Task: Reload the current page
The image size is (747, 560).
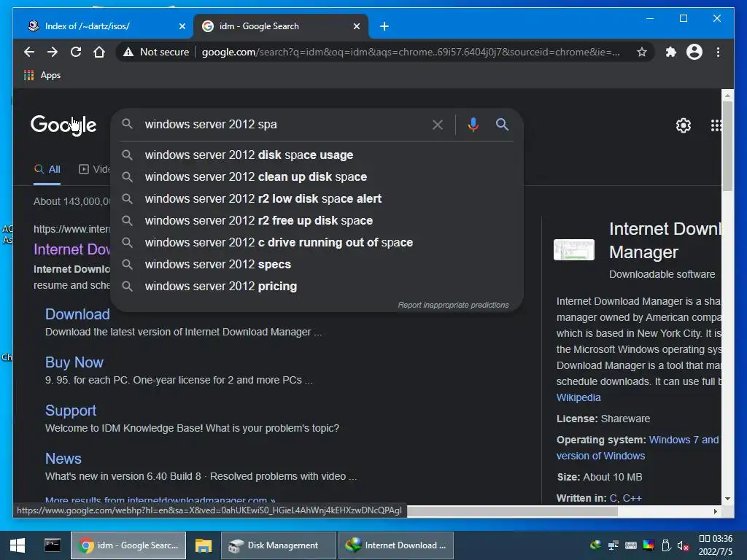Action: pyautogui.click(x=76, y=52)
